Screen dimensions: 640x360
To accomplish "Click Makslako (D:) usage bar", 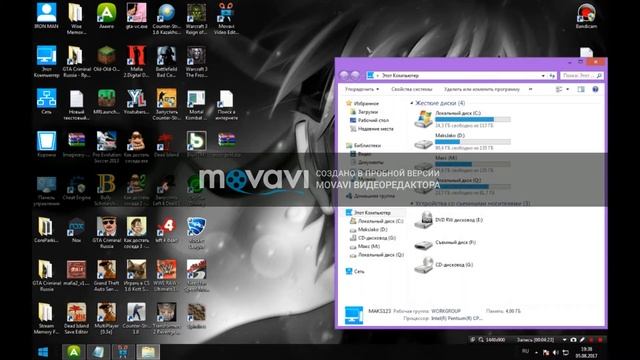I will coord(473,142).
